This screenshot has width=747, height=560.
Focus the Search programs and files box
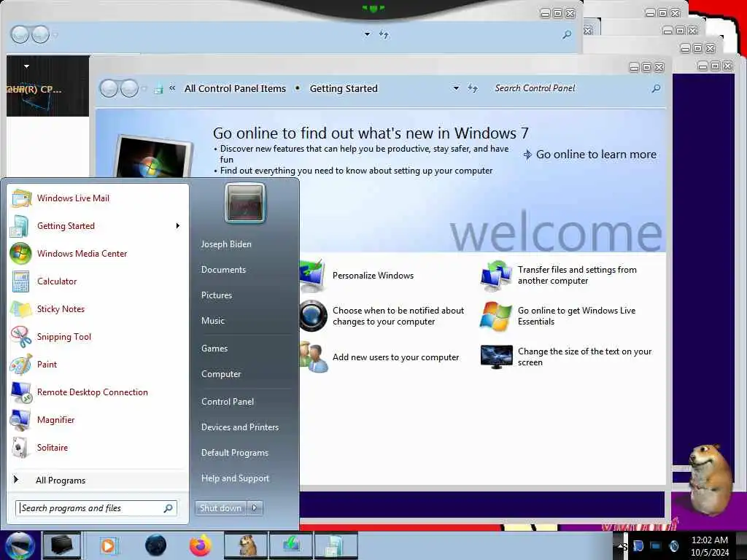point(96,508)
